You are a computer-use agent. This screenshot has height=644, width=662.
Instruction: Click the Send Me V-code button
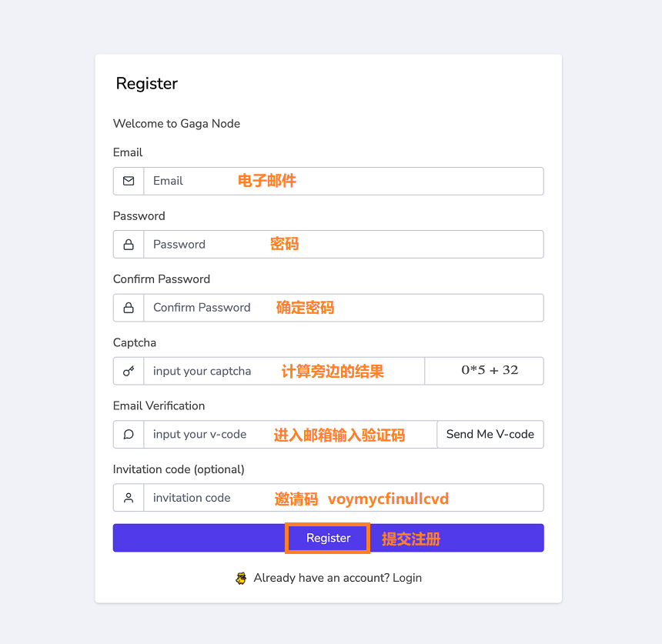click(490, 434)
